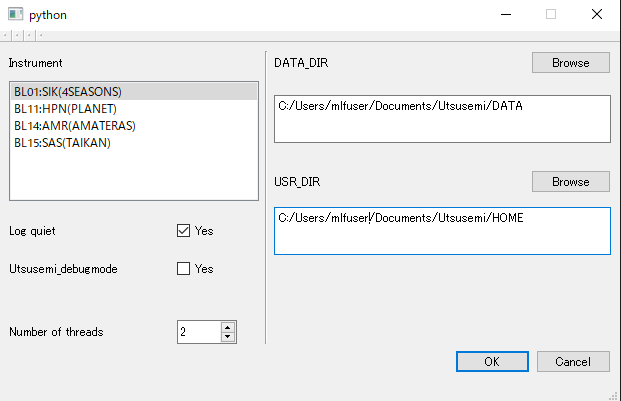Screen dimensions: 621x401
Task: Click the python window icon in title bar
Action: (15, 16)
